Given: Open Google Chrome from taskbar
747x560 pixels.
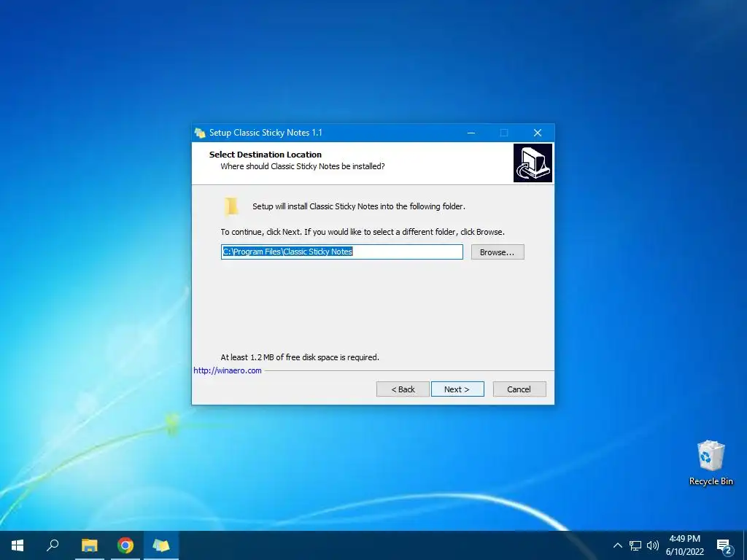Looking at the screenshot, I should click(125, 545).
